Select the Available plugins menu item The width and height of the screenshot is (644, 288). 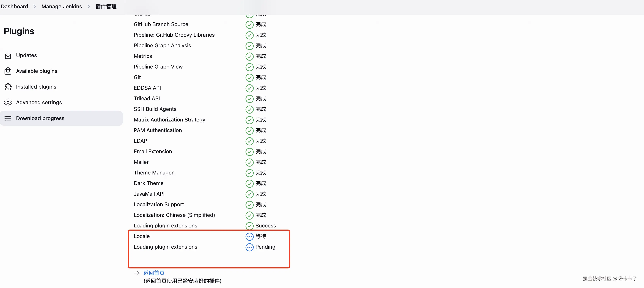(37, 71)
